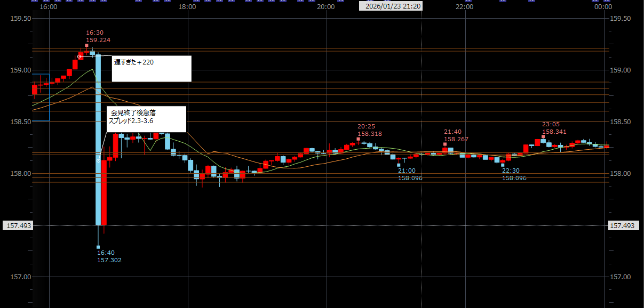Image resolution: width=644 pixels, height=308 pixels.
Task: Click the 16:40 low marker at 157.302
Action: 98,247
